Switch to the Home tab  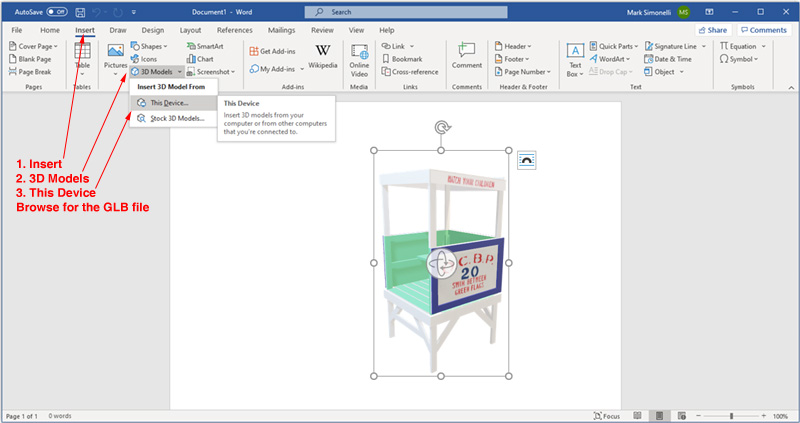coord(50,30)
